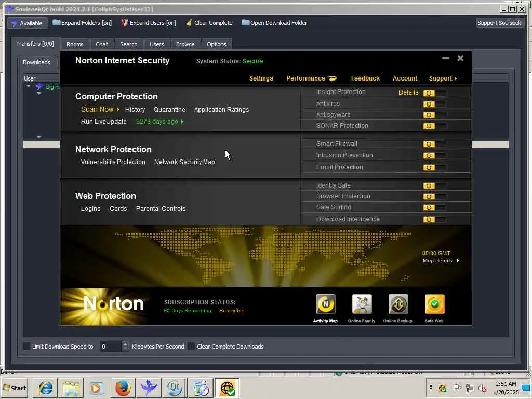
Task: Switch to the Options tab
Action: (x=217, y=44)
